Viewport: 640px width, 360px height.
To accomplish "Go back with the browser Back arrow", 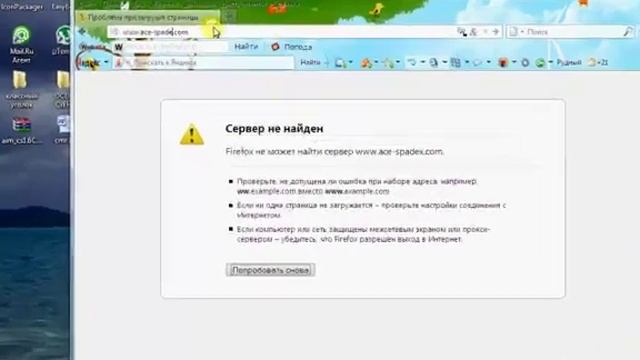I will tap(82, 31).
